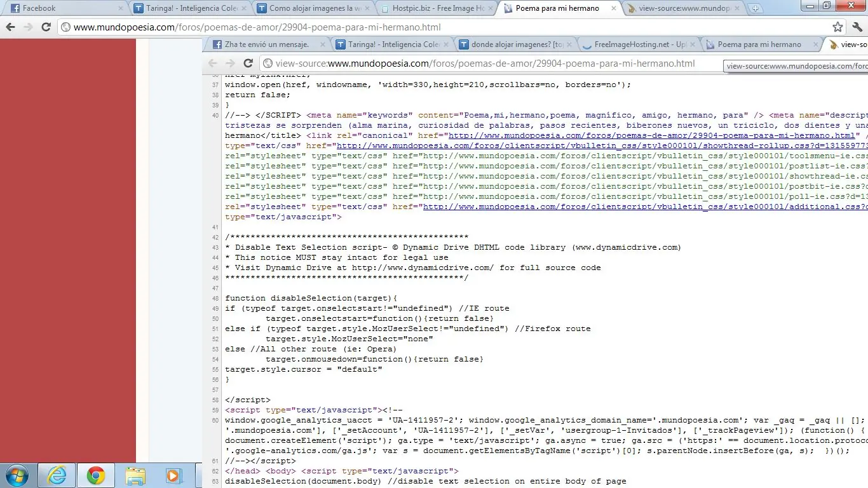The height and width of the screenshot is (488, 868).
Task: Click the '</head> <body> <script' line 62
Action: (341, 471)
